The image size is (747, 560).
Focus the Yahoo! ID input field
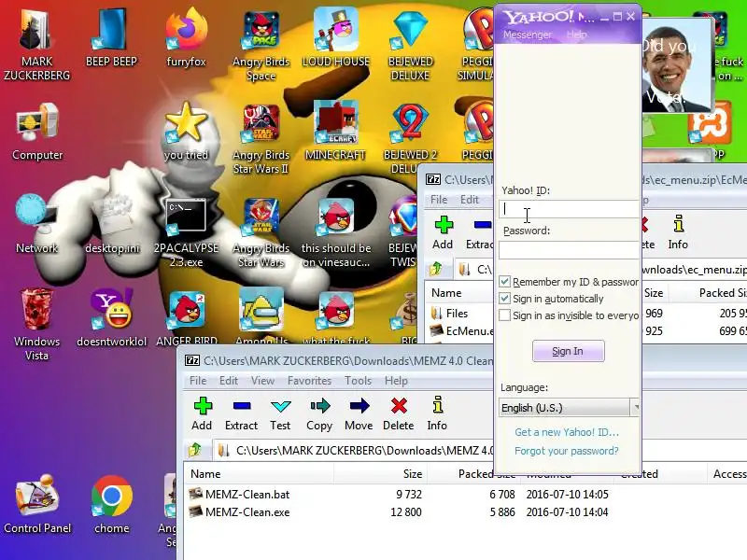[569, 209]
